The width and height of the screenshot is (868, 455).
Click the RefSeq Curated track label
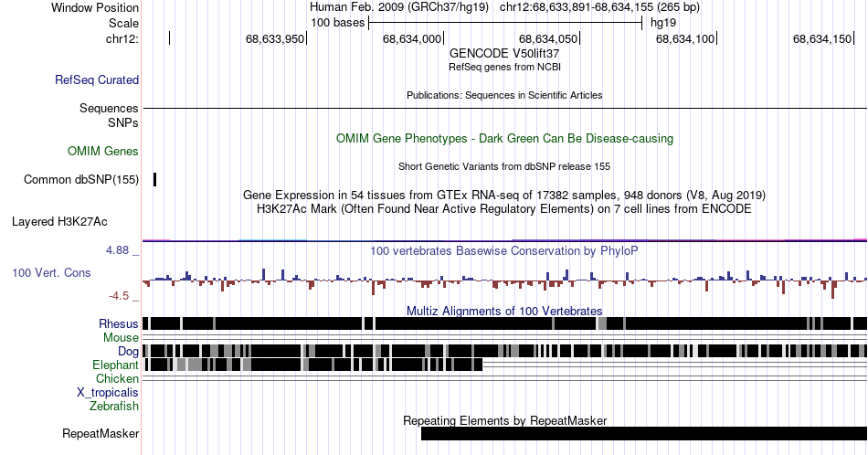tap(97, 79)
